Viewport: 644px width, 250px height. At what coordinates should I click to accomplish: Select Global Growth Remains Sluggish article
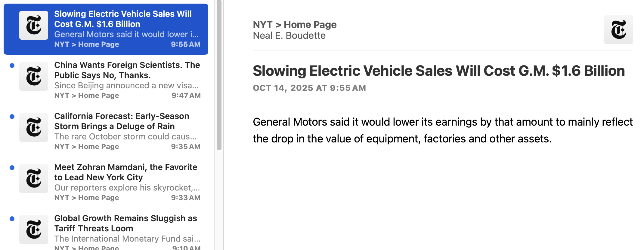click(125, 223)
